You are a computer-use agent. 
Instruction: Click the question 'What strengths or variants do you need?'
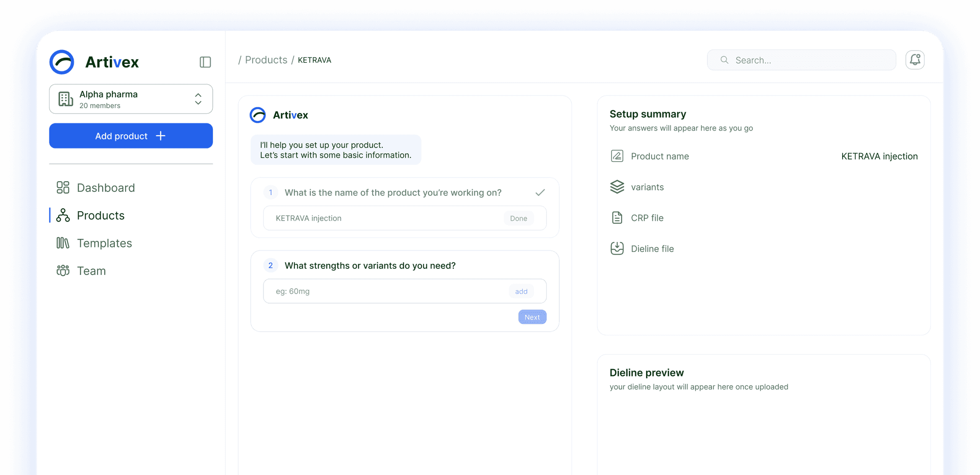(370, 266)
